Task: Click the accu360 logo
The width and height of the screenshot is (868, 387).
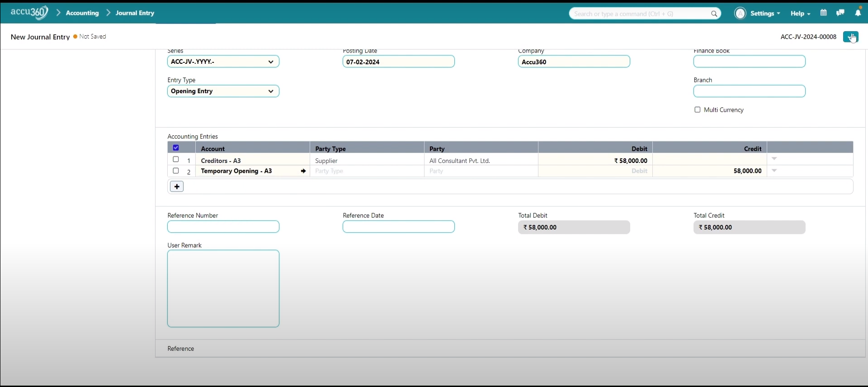Action: tap(29, 13)
